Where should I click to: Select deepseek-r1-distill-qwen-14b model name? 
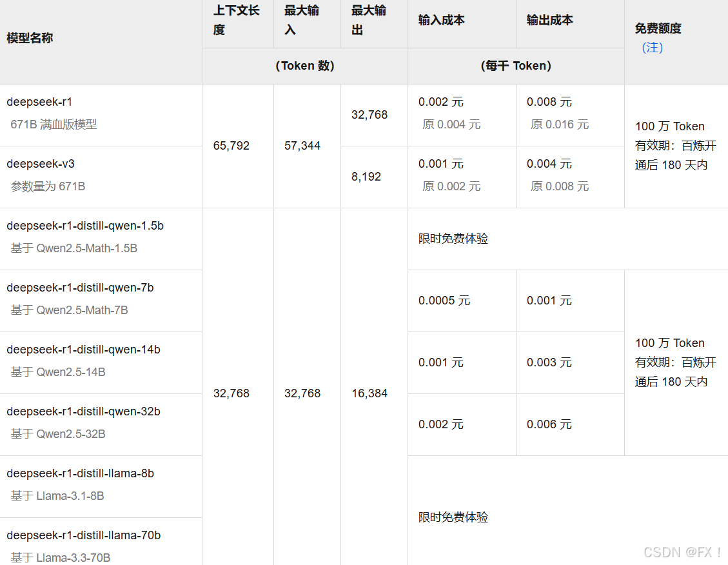click(x=83, y=350)
